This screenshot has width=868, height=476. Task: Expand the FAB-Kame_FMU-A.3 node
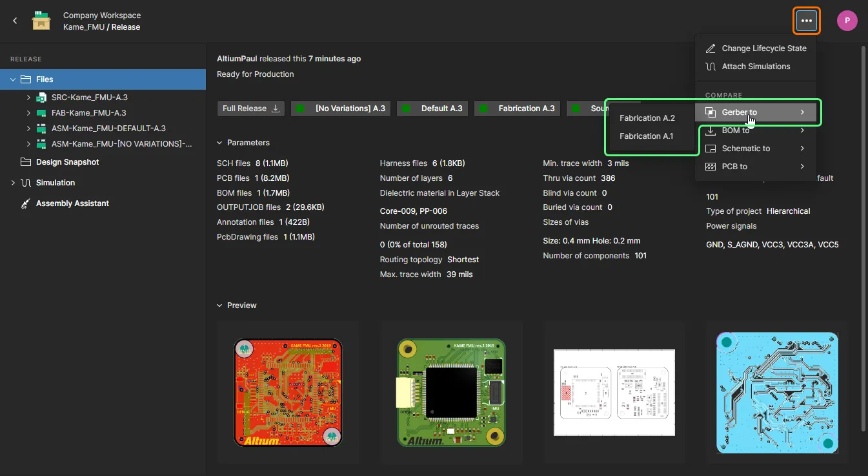[28, 113]
